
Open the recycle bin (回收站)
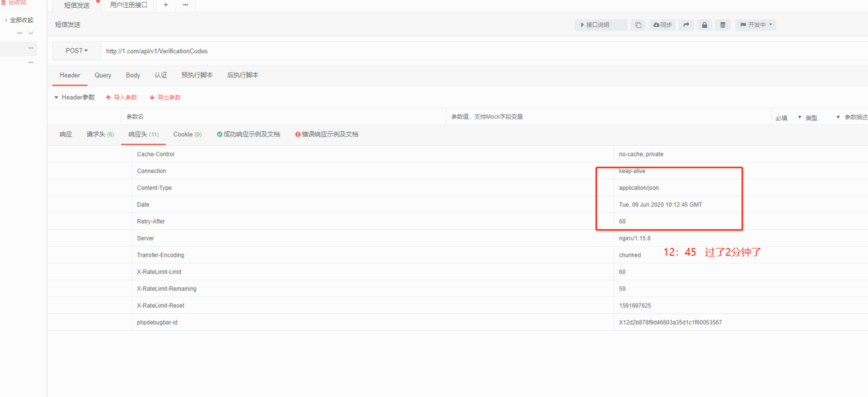coord(14,3)
